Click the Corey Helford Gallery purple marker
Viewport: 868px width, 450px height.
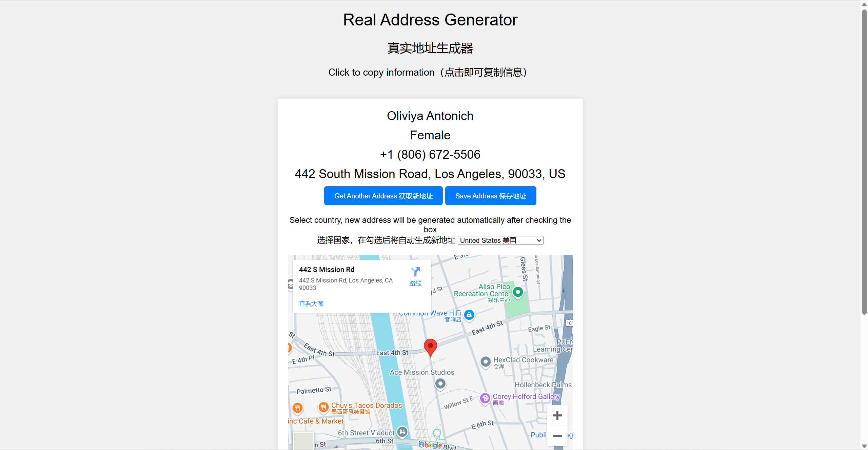tap(485, 398)
